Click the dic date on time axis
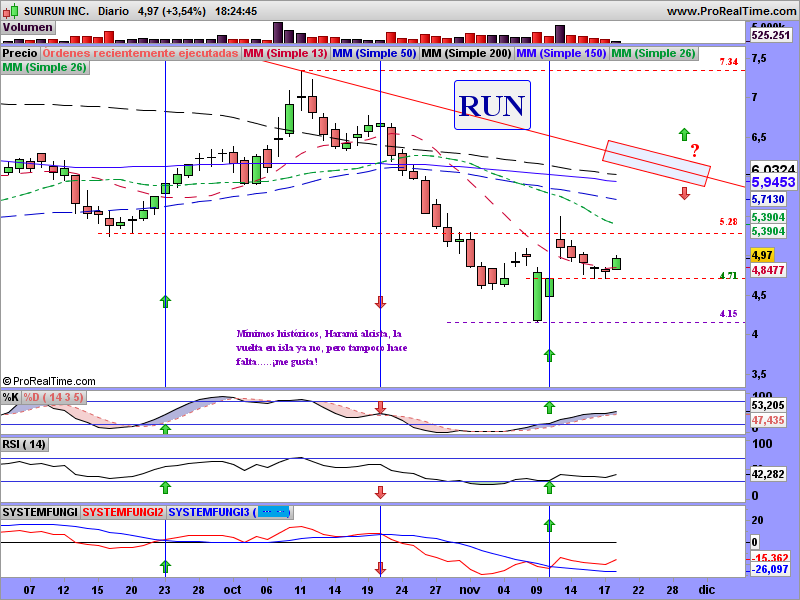This screenshot has width=800, height=600. coord(707,590)
